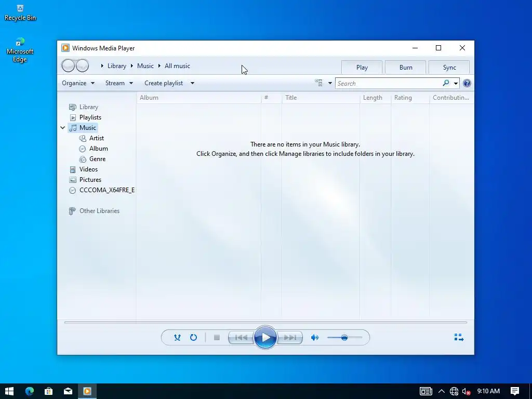Select Album under Music

tap(94, 149)
